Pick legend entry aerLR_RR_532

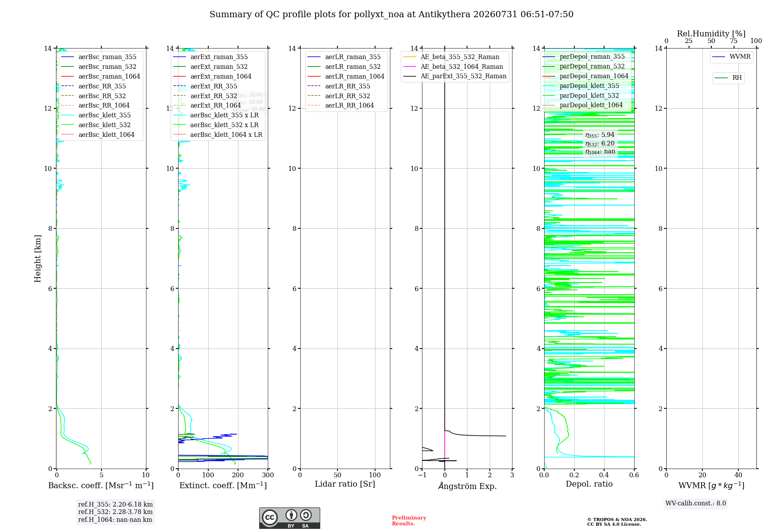tap(339, 96)
